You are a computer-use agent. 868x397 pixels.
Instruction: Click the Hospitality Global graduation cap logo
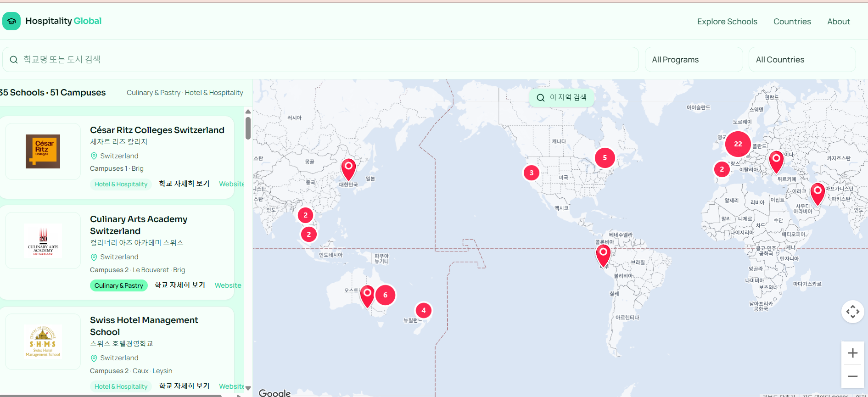coord(11,21)
